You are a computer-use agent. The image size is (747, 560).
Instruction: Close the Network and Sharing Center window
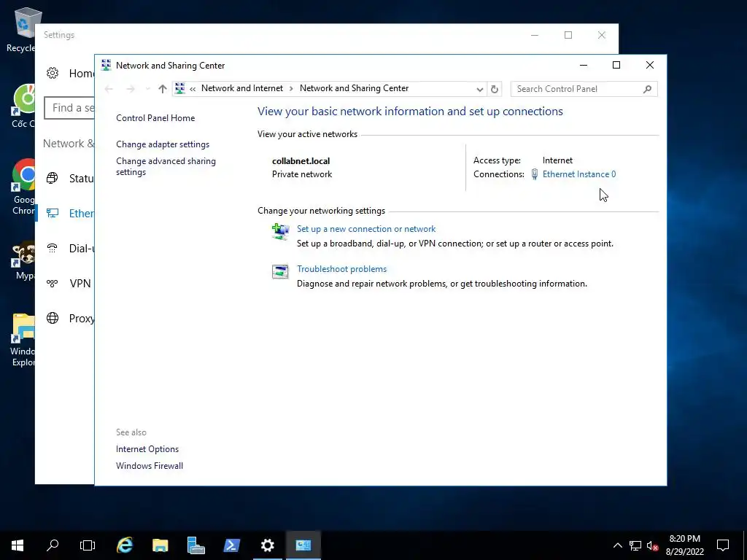pyautogui.click(x=650, y=65)
